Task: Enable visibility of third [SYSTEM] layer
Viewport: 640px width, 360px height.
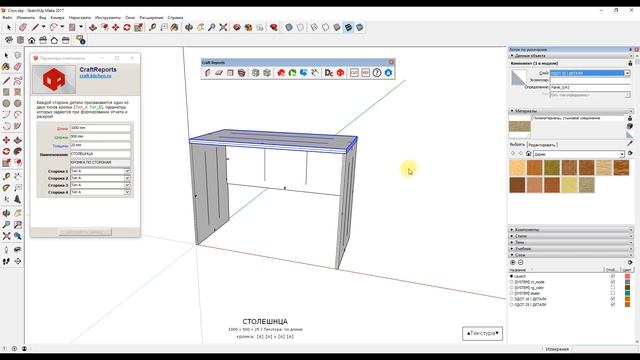Action: [x=613, y=288]
